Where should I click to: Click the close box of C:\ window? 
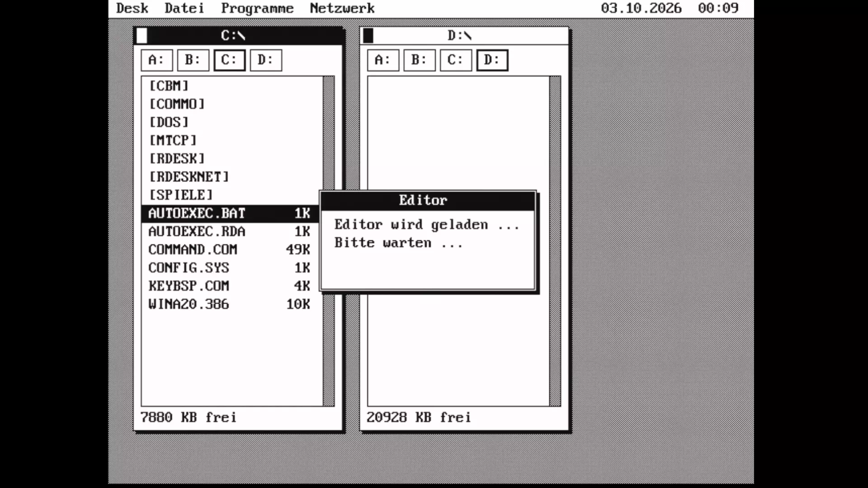coord(142,35)
